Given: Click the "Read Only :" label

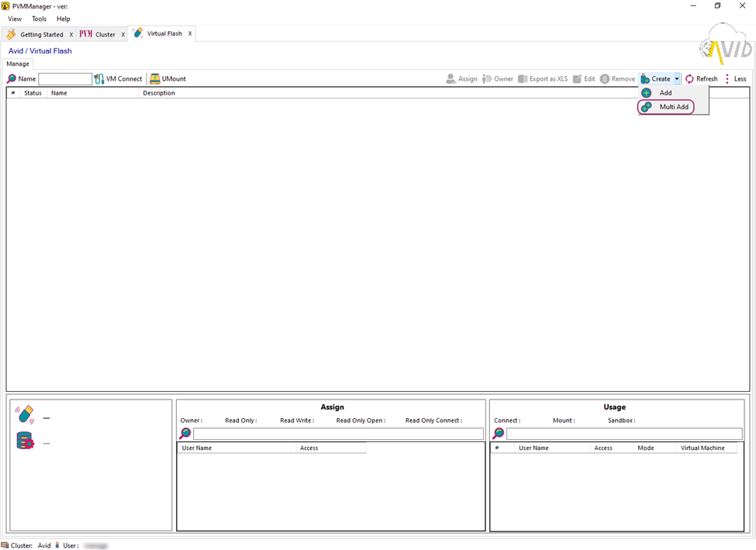Looking at the screenshot, I should (x=241, y=420).
